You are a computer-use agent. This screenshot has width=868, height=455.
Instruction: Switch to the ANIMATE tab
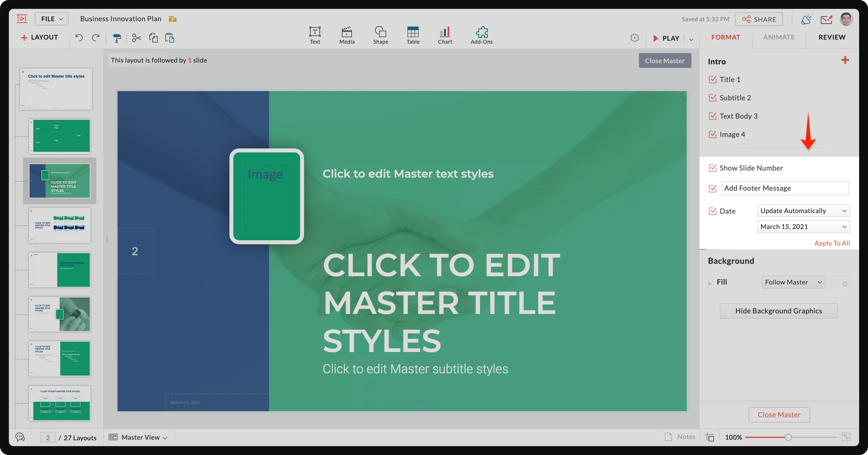779,37
